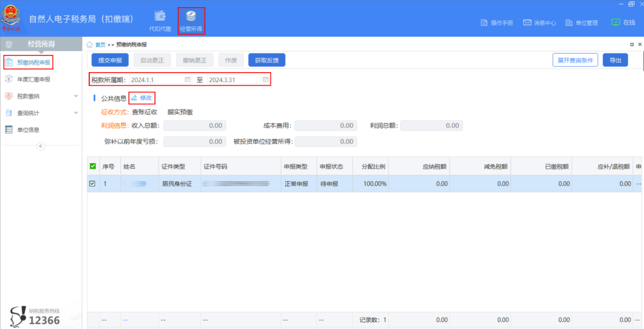Viewport: 644px width, 329px height.
Task: Open the 经营所得 module icon
Action: point(191,16)
